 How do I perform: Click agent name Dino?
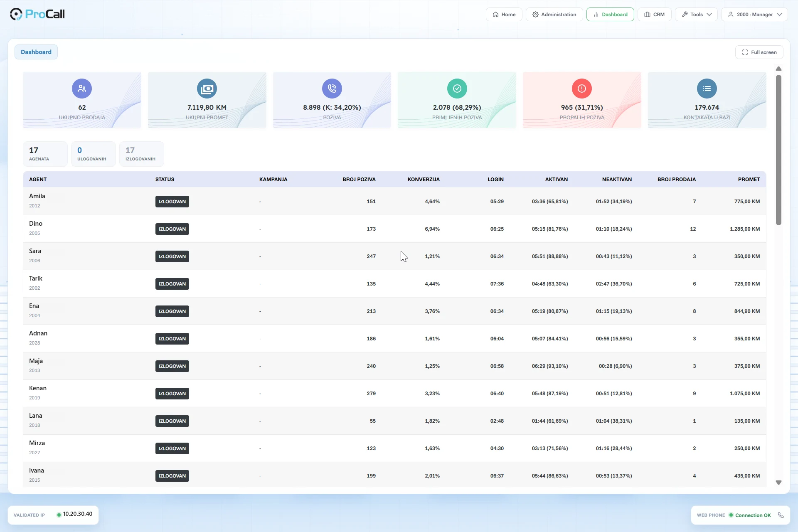36,224
